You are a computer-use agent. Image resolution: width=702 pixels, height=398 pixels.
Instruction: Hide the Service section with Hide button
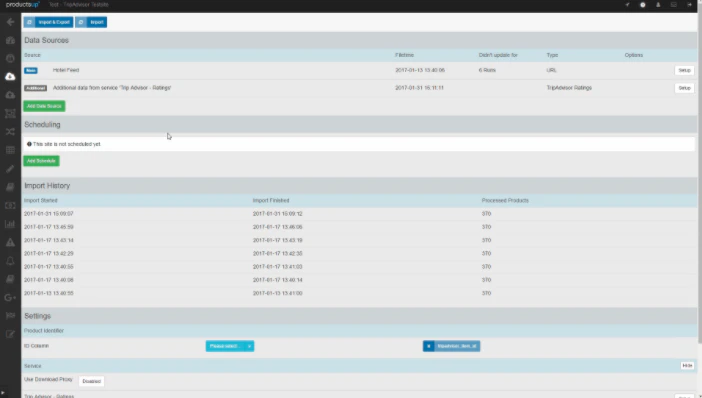[687, 366]
